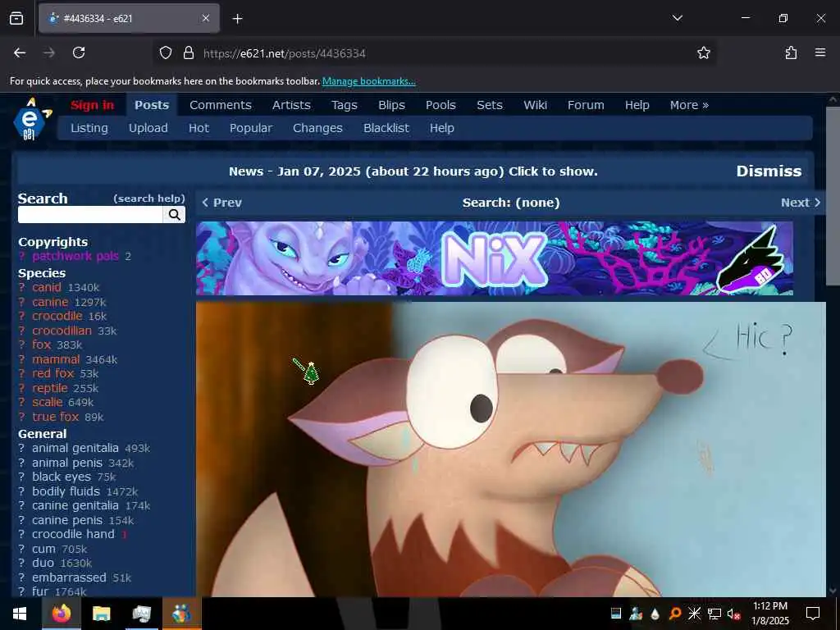Image resolution: width=840 pixels, height=630 pixels.
Task: Open the Posts navigation tab
Action: pyautogui.click(x=152, y=105)
